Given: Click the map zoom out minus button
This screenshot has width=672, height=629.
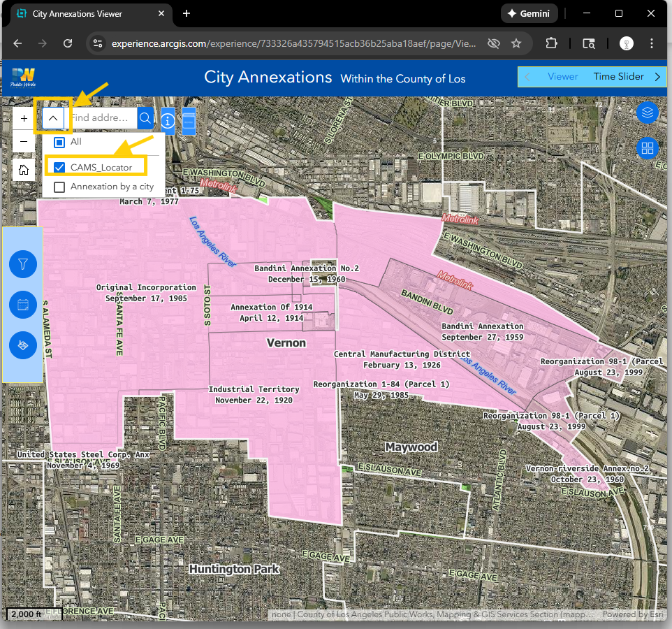Looking at the screenshot, I should 24,142.
